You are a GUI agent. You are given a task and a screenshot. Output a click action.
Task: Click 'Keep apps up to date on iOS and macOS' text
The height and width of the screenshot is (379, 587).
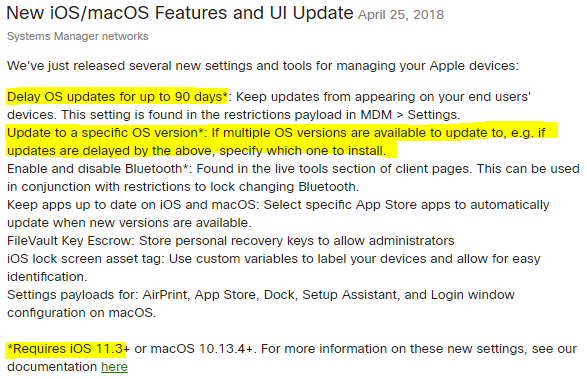[132, 205]
